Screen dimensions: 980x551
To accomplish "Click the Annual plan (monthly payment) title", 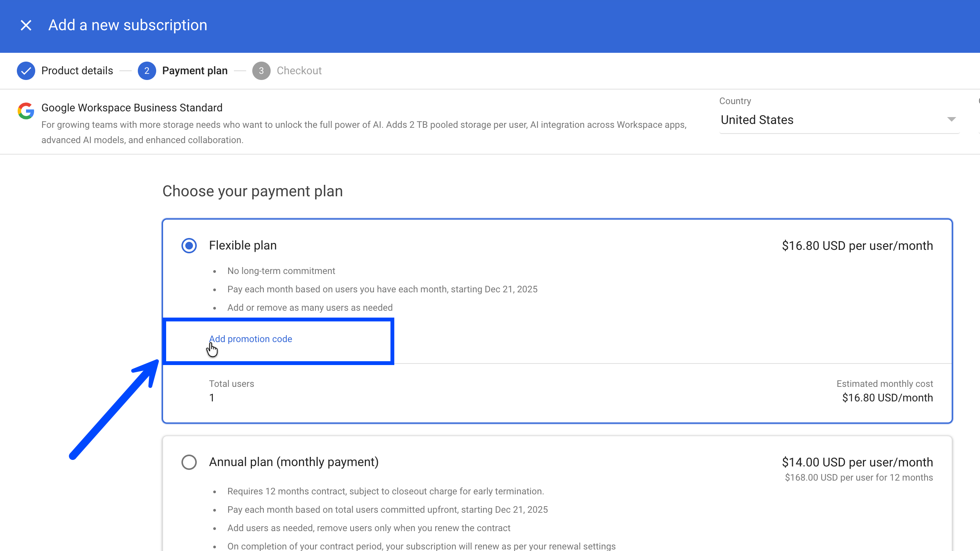I will [294, 462].
